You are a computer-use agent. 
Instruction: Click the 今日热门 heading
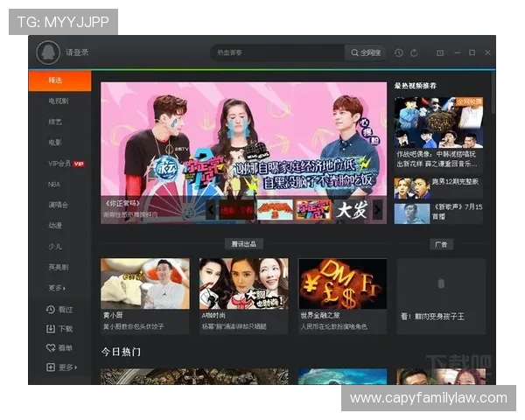click(121, 352)
